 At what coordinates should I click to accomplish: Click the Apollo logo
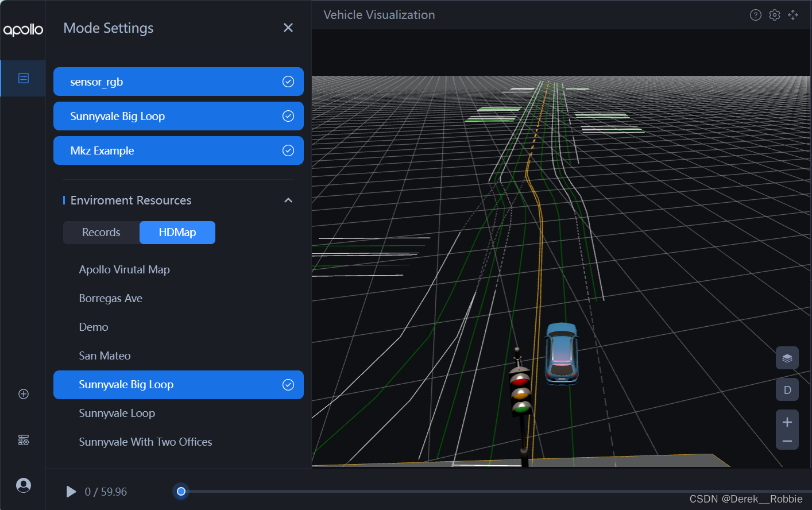[x=23, y=29]
